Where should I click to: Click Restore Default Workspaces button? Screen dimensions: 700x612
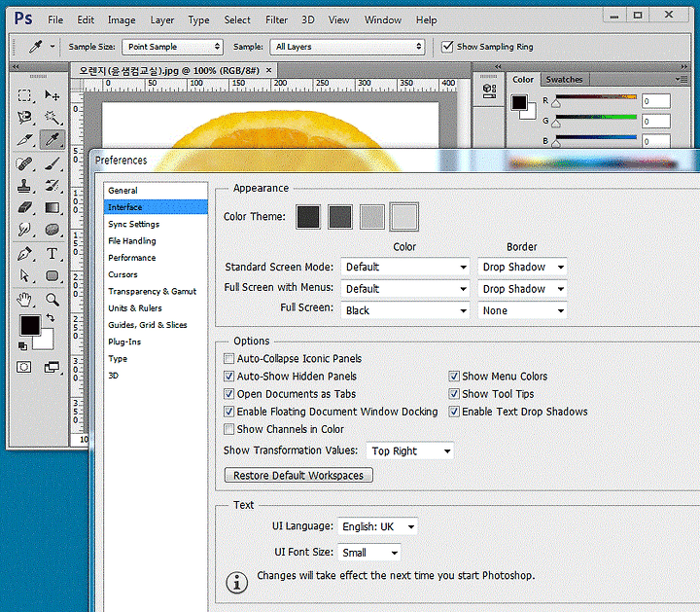tap(298, 475)
